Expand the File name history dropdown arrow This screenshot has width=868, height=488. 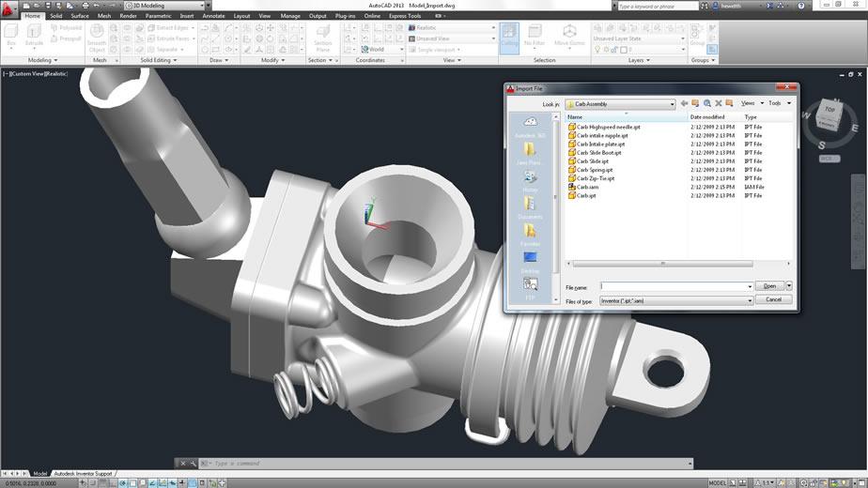click(x=750, y=286)
